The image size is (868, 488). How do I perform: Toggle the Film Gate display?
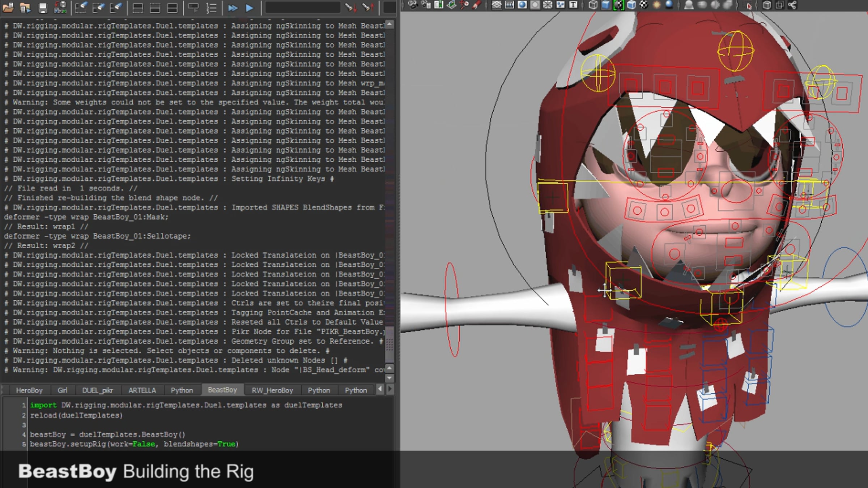(x=510, y=5)
